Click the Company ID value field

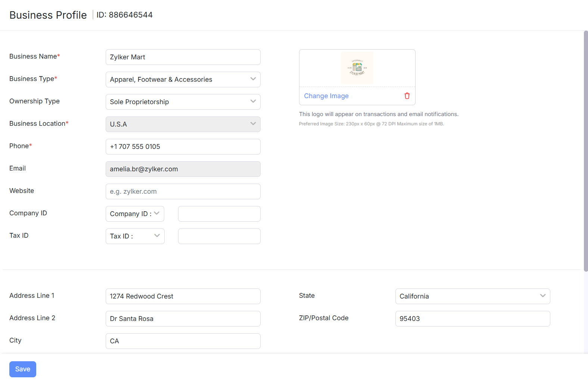point(219,214)
